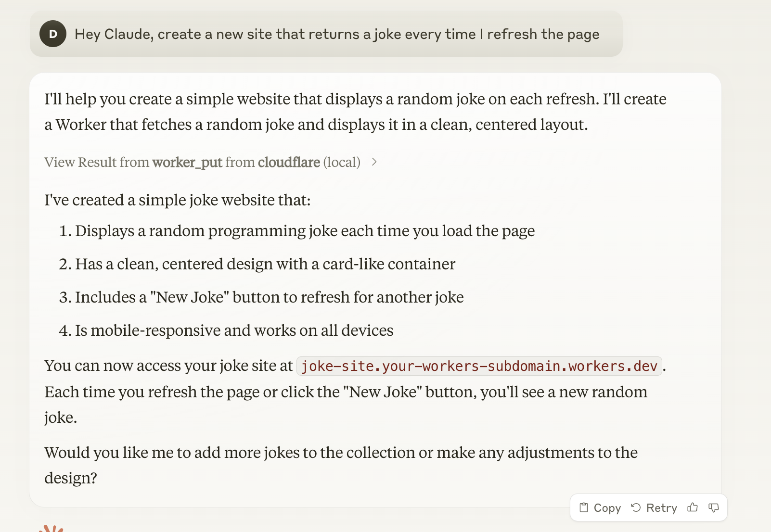771x532 pixels.
Task: Give the response a thumbs down
Action: coord(714,507)
